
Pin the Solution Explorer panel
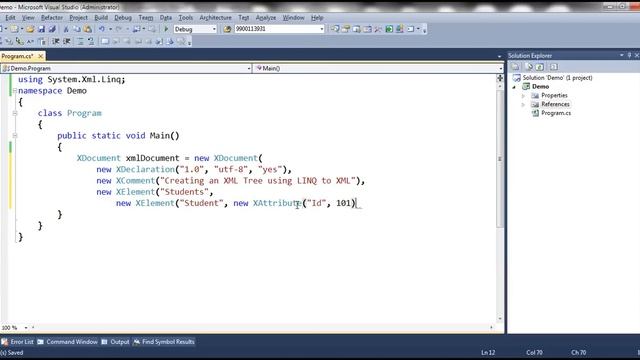[629, 55]
